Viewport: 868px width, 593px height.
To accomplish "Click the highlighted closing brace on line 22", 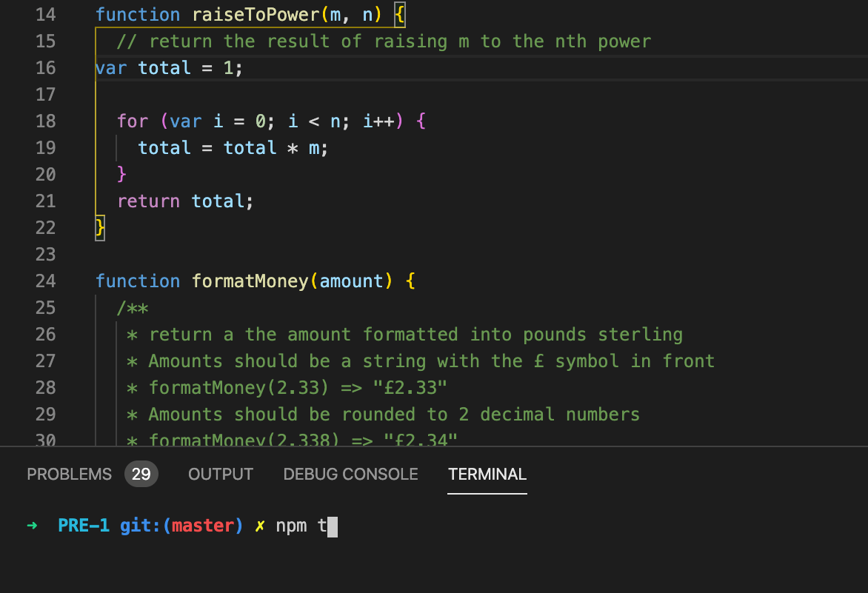I will [99, 227].
